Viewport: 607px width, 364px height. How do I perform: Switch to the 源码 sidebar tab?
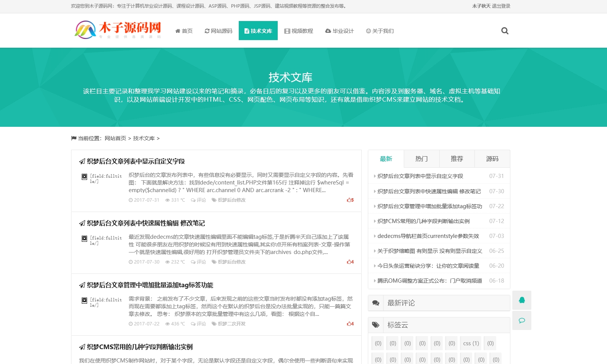[492, 159]
